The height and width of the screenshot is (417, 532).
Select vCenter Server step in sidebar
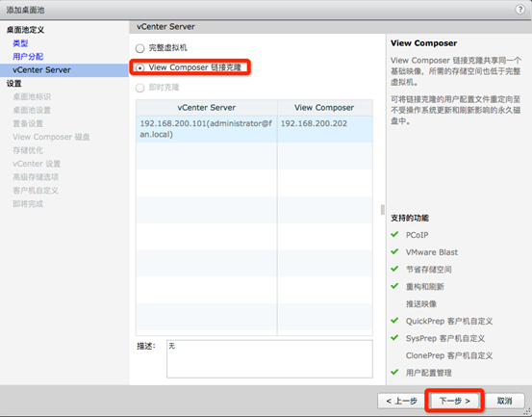pos(64,70)
